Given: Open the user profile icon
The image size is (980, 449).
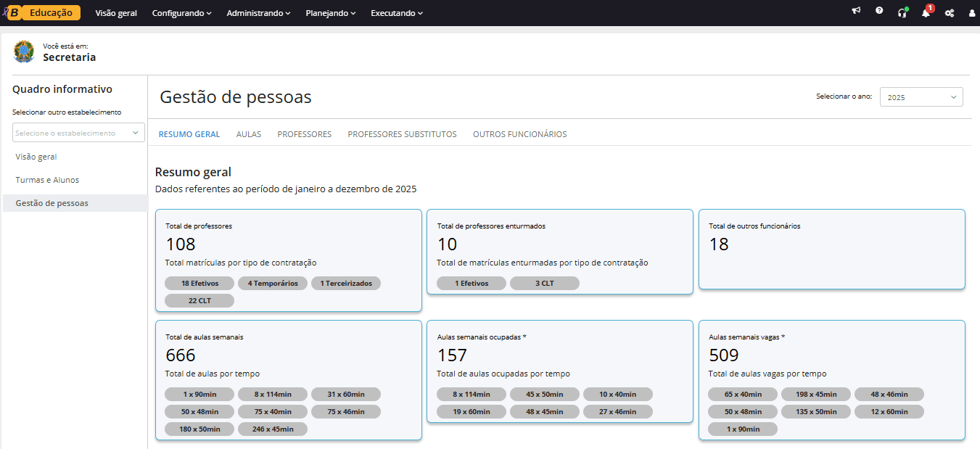Looking at the screenshot, I should pos(972,13).
